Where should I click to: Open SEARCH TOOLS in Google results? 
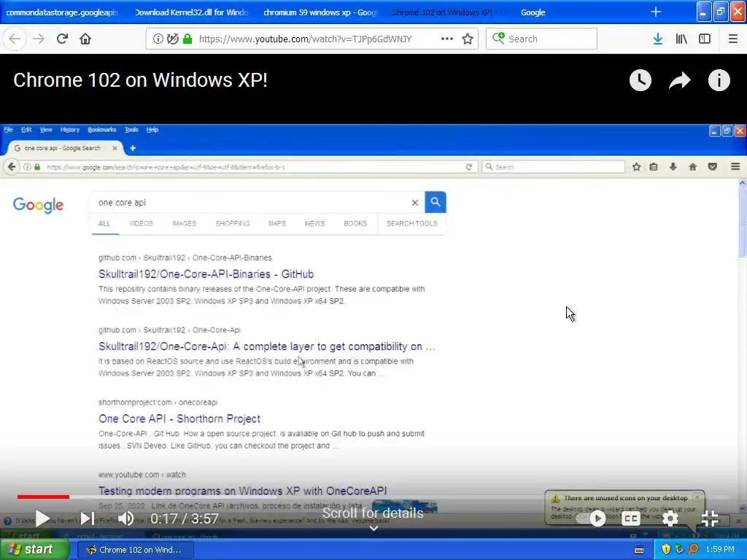pos(411,223)
